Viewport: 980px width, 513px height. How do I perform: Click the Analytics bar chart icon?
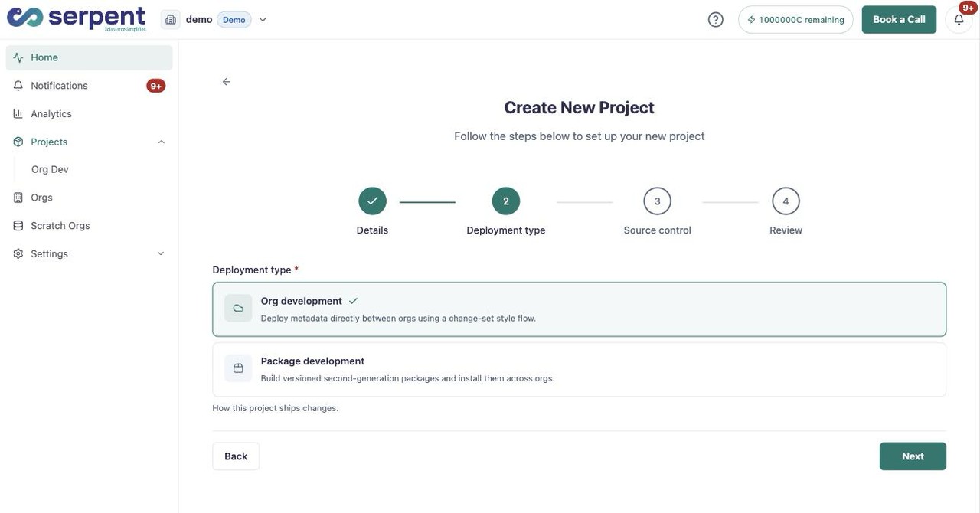(x=18, y=114)
